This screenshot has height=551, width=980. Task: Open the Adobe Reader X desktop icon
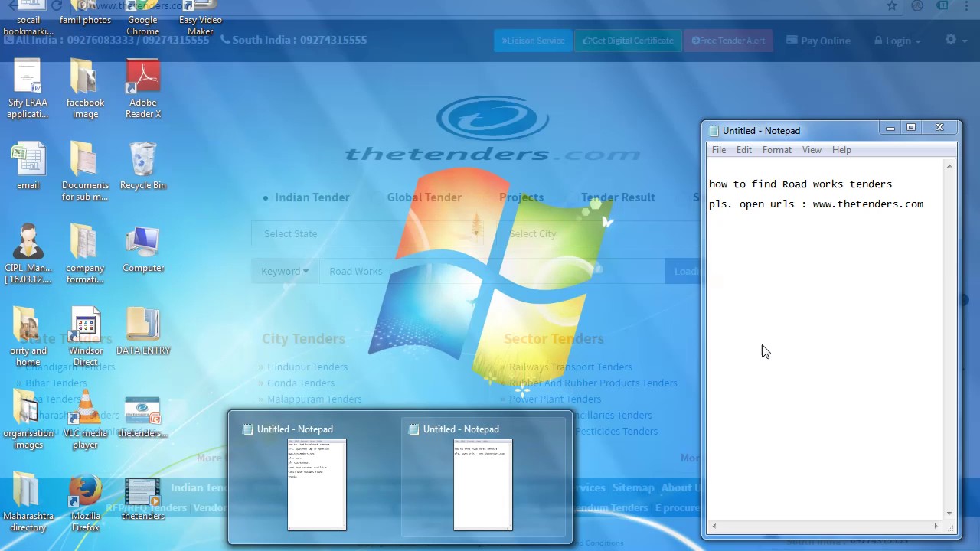coord(143,89)
